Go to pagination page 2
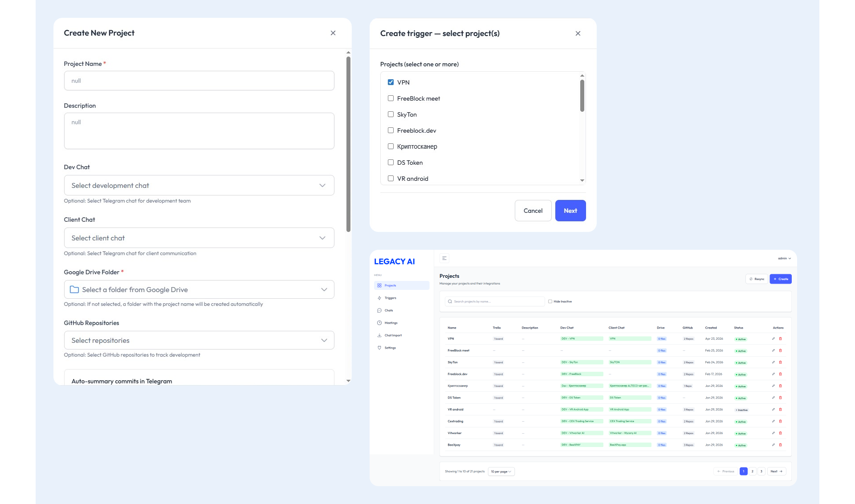The image size is (855, 504). coord(753,471)
